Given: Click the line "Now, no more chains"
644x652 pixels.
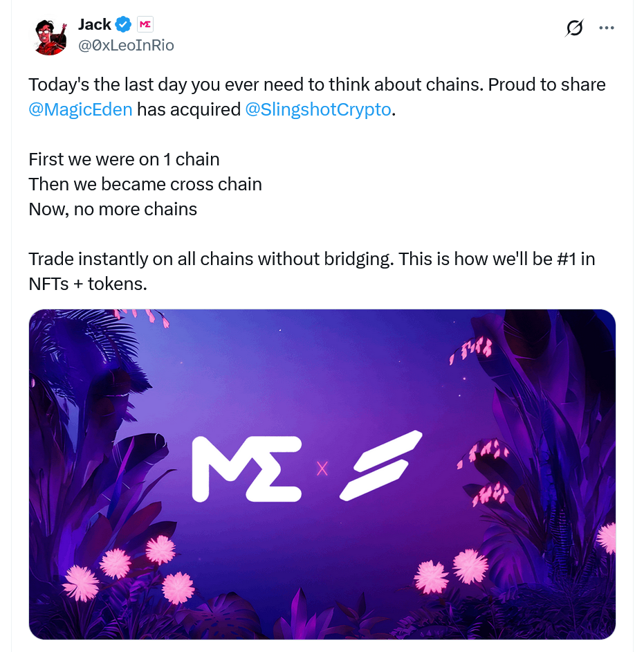Looking at the screenshot, I should tap(113, 209).
